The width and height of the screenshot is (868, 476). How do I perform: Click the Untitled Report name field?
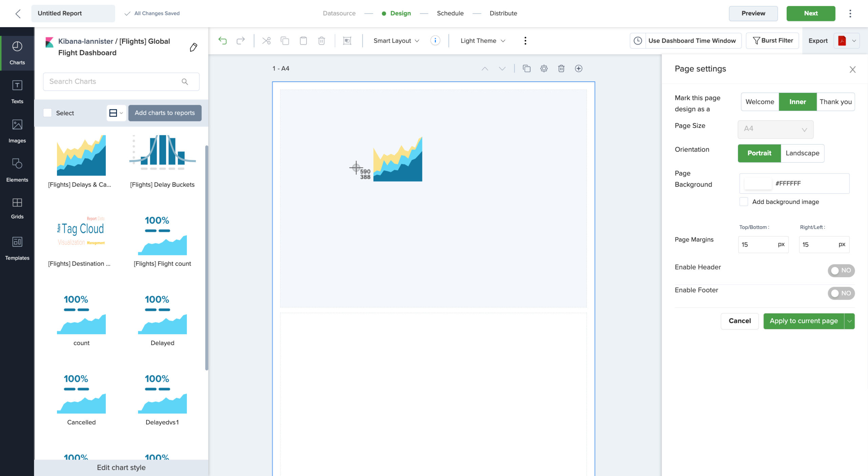73,14
